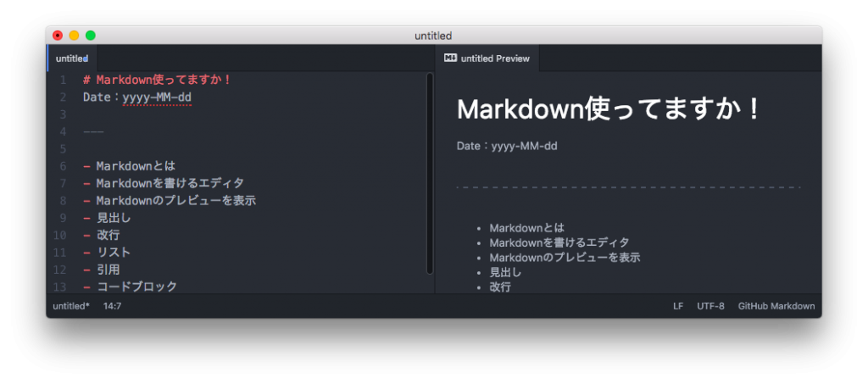Click the editor vertical scrollbar
The width and height of the screenshot is (868, 384).
pyautogui.click(x=430, y=173)
